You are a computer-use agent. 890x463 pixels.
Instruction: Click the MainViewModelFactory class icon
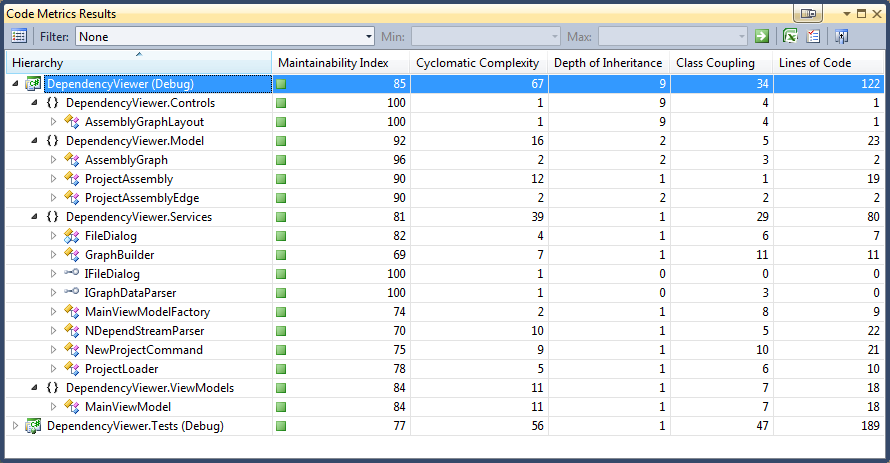[x=72, y=312]
